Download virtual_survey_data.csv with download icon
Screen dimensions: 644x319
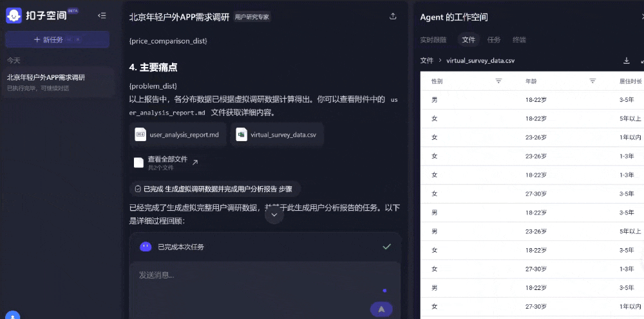[627, 61]
